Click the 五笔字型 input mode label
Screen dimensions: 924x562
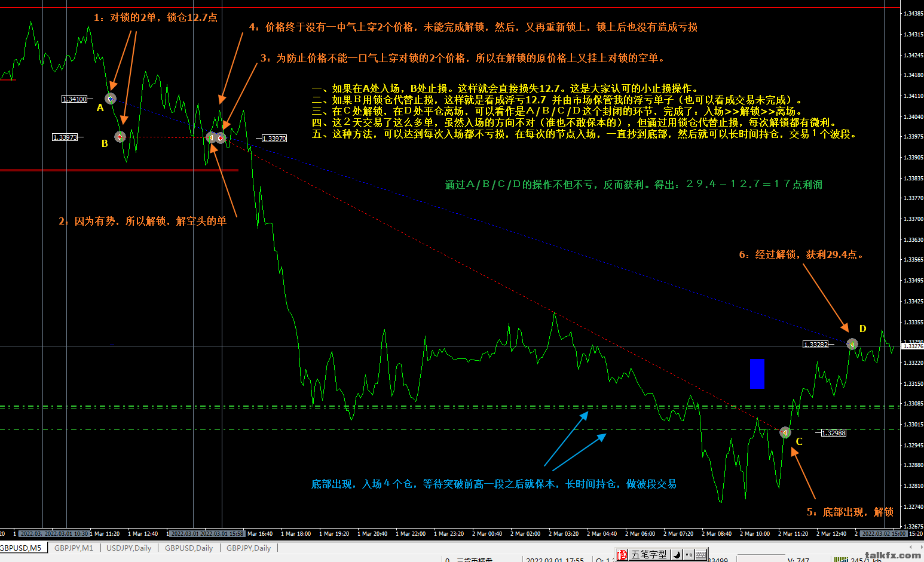(x=649, y=555)
